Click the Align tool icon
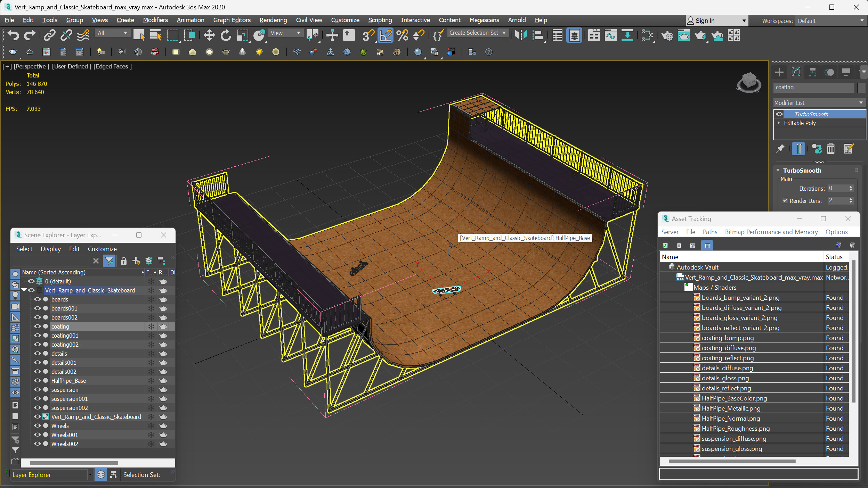 point(538,35)
